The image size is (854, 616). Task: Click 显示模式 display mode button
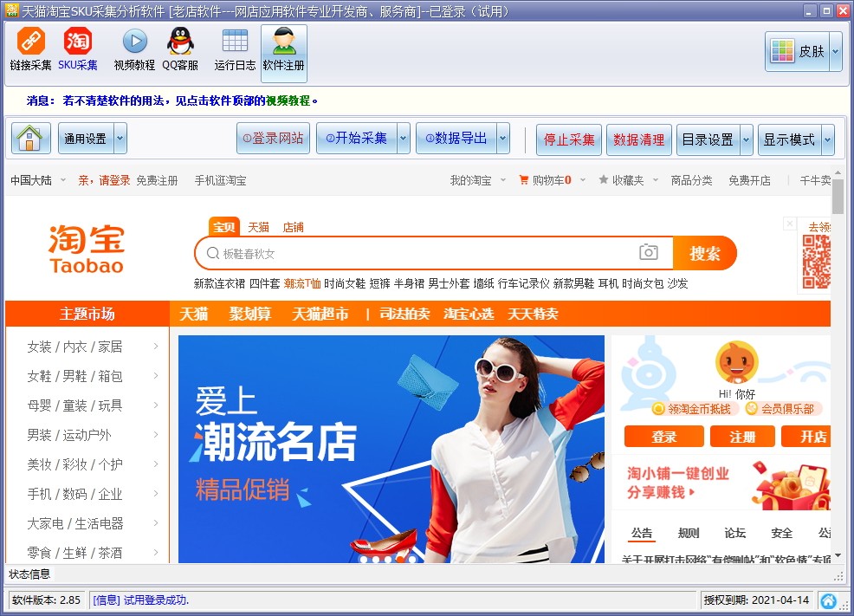click(x=789, y=140)
